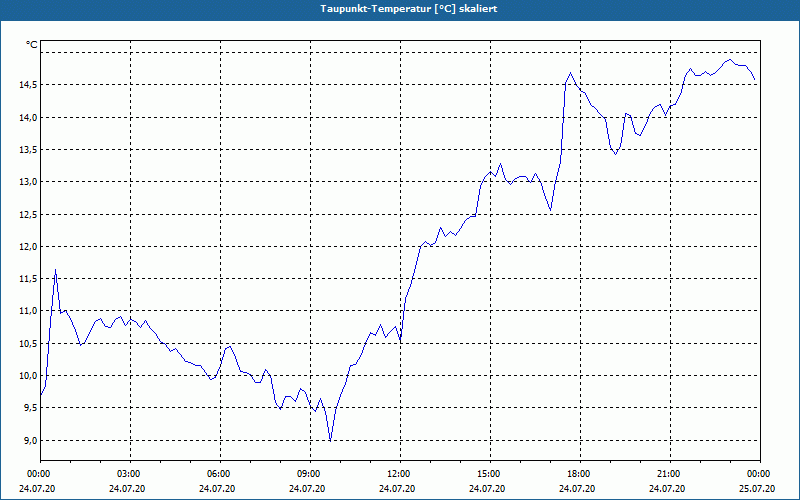Pick the '12,0' y-axis value
Viewport: 800px width, 500px height.
[x=28, y=246]
